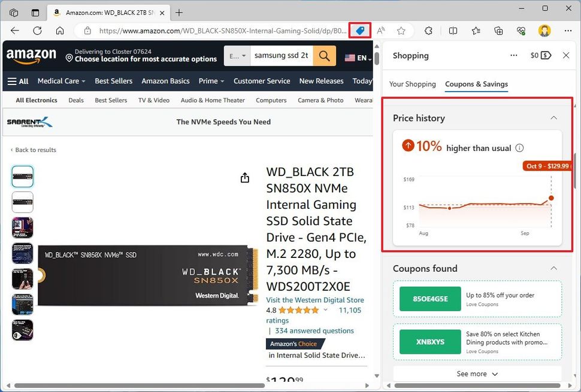Collapse the Price history section
The width and height of the screenshot is (581, 392).
553,118
